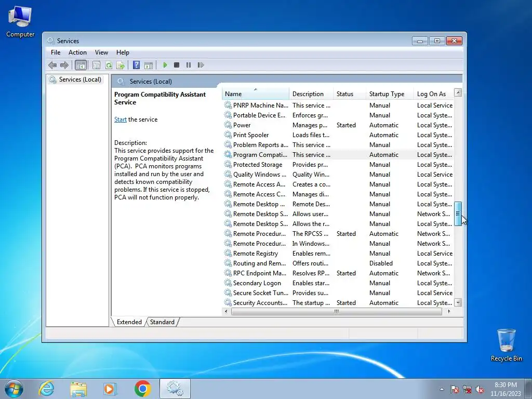Click the Print Spooler gear icon
Viewport: 532px width, 399px height.
pyautogui.click(x=228, y=135)
